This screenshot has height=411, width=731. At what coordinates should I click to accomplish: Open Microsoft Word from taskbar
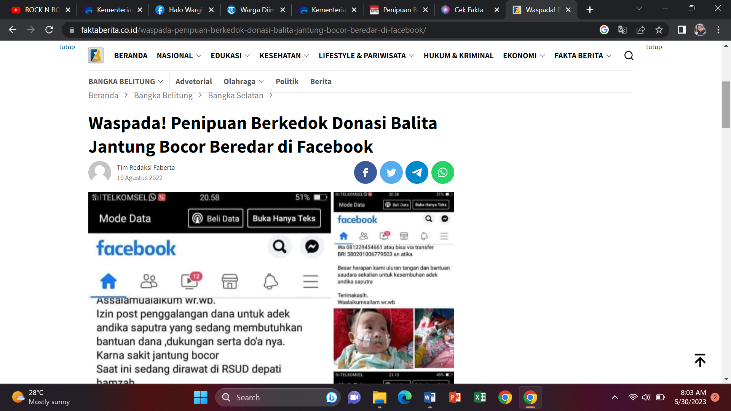click(x=429, y=397)
